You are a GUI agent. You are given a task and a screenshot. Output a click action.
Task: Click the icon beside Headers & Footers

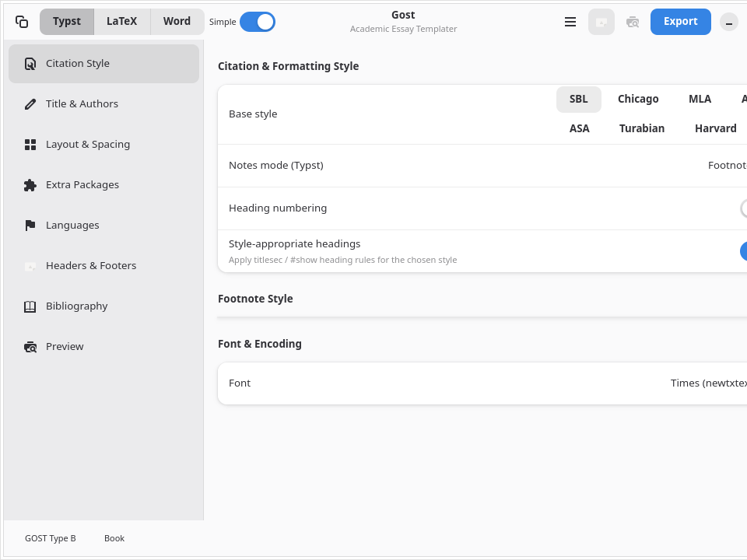(x=30, y=266)
